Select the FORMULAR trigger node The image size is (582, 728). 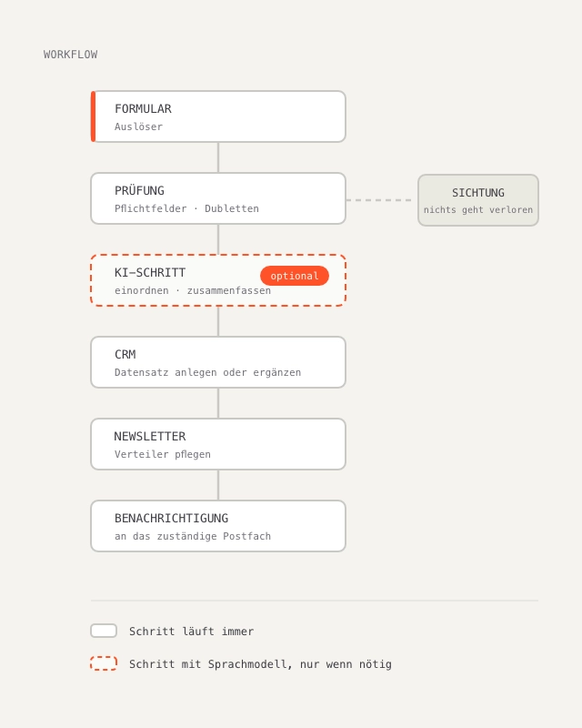[218, 116]
